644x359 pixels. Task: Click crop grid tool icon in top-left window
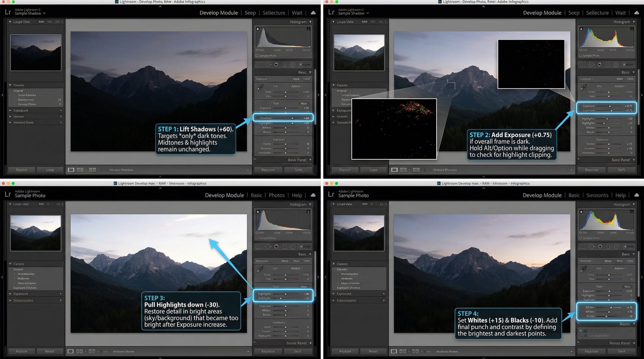[x=259, y=65]
